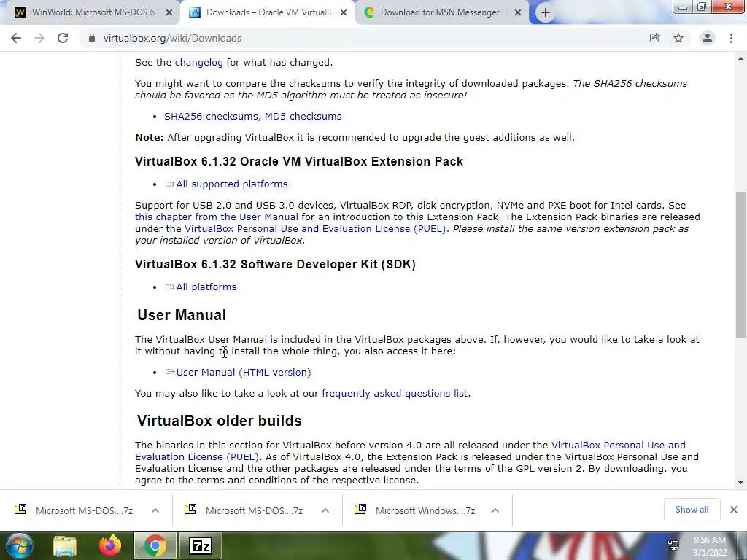Image resolution: width=747 pixels, height=560 pixels.
Task: Launch Firefox from the taskbar
Action: pyautogui.click(x=110, y=545)
